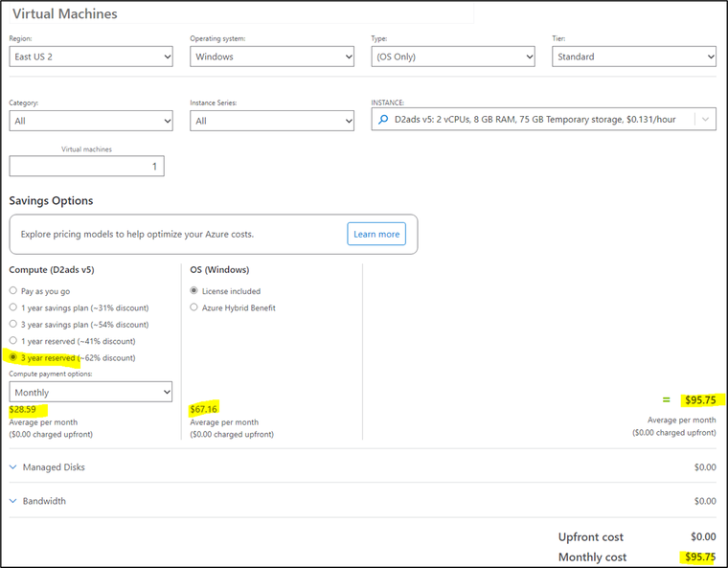Select the 1 year savings plan option
This screenshot has height=568, width=728.
(x=13, y=307)
